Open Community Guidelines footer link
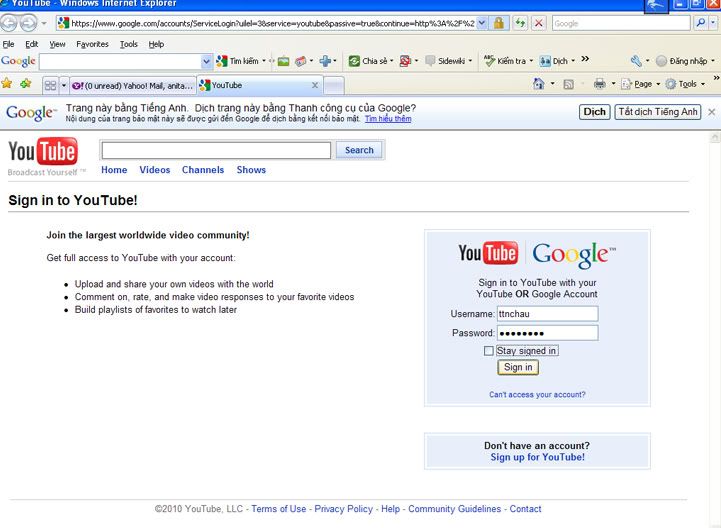This screenshot has height=528, width=721. pos(454,509)
